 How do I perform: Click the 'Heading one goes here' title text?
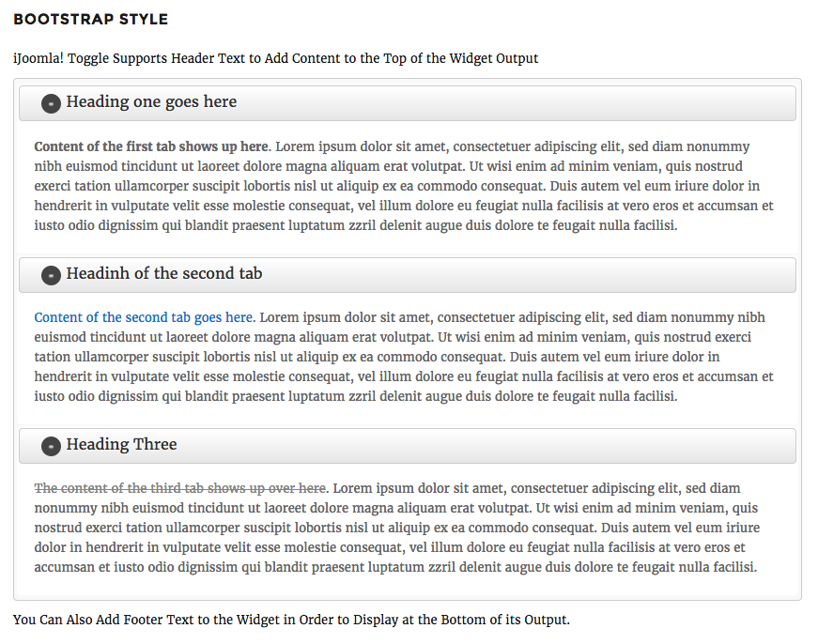pyautogui.click(x=151, y=101)
